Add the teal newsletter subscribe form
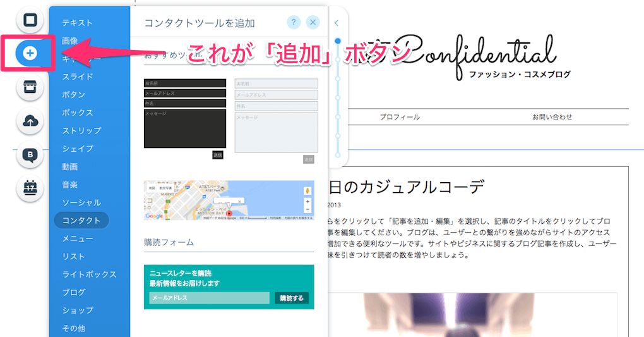This screenshot has width=644, height=337. [229, 287]
